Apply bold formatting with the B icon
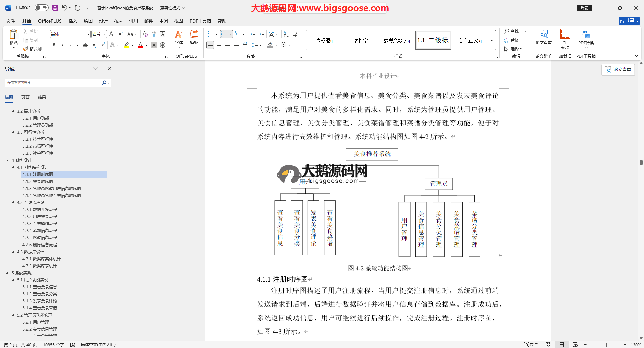Screen dimensions: 644x348 pyautogui.click(x=54, y=45)
